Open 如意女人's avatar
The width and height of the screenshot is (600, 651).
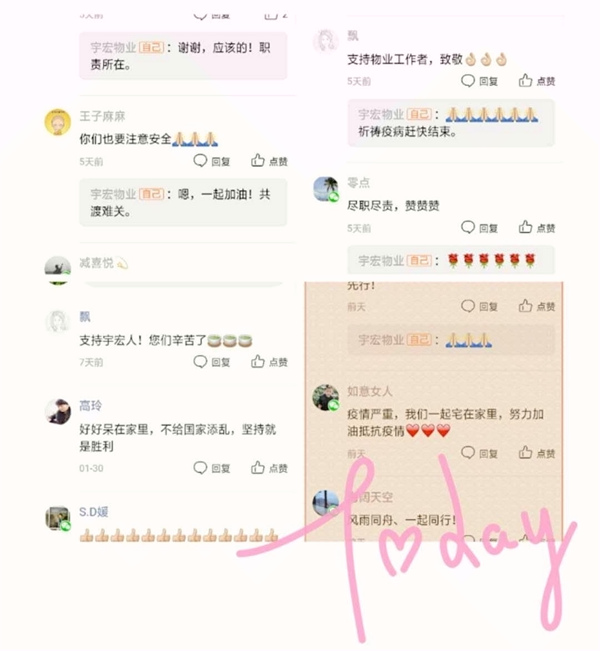pyautogui.click(x=326, y=397)
